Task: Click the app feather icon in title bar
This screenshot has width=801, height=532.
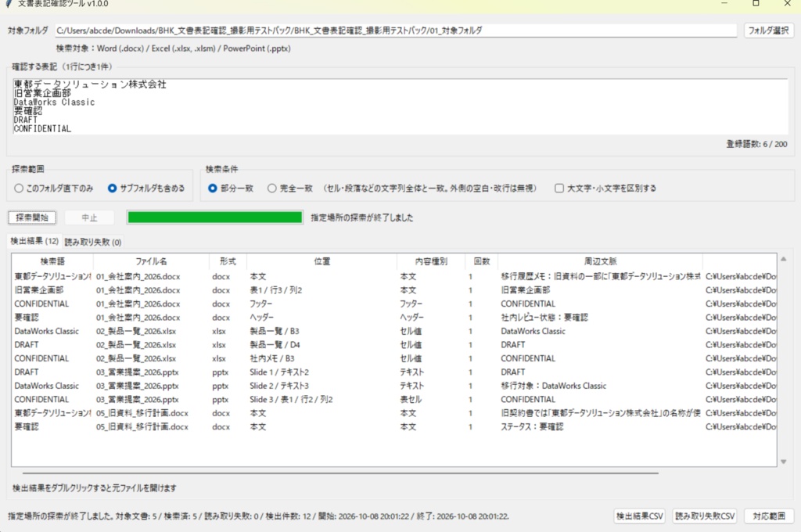Action: tap(9, 4)
